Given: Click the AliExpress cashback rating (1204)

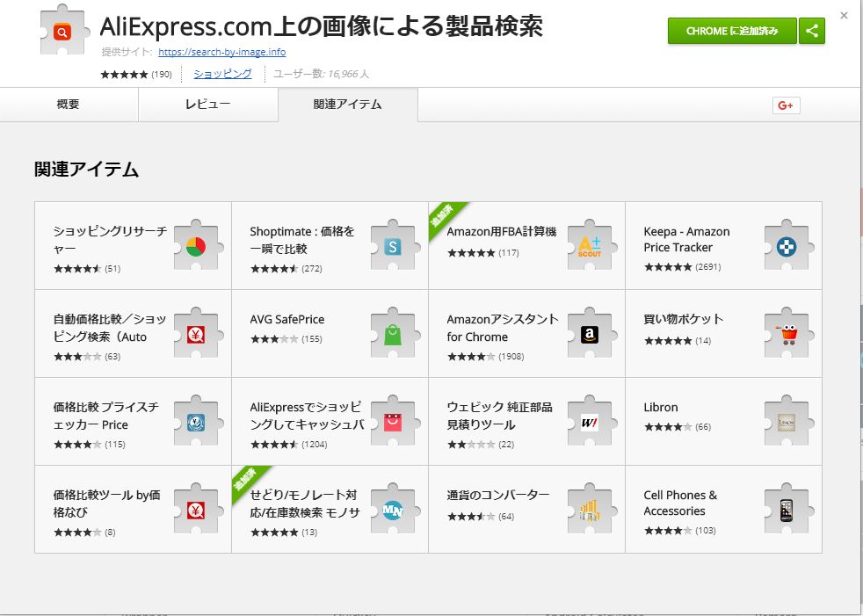Looking at the screenshot, I should (x=288, y=445).
